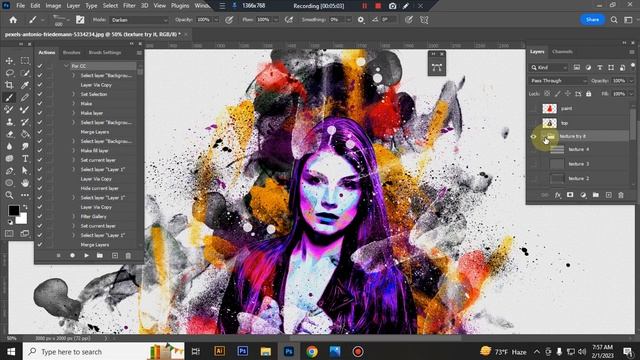
Task: Select the Paint Bucket tool
Action: point(25,134)
